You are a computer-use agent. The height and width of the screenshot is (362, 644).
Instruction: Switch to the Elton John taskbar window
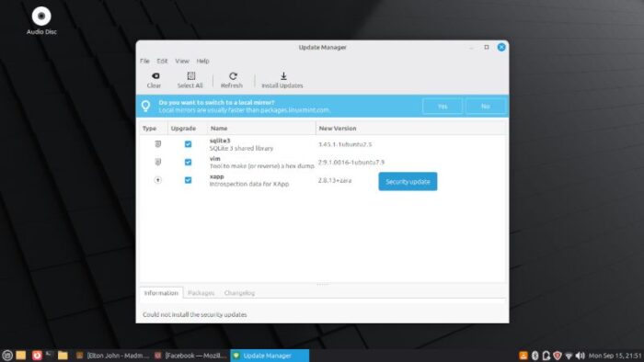point(113,356)
